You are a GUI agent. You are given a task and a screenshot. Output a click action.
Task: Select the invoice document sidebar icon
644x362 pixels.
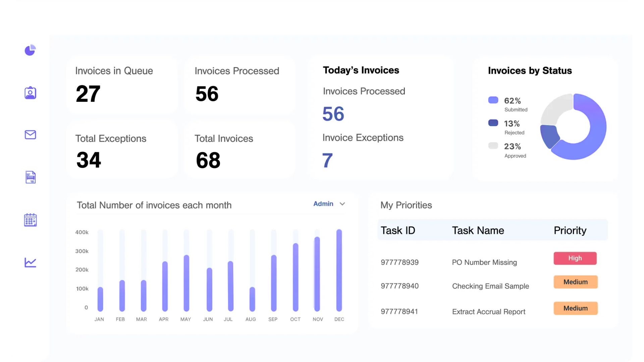[31, 177]
